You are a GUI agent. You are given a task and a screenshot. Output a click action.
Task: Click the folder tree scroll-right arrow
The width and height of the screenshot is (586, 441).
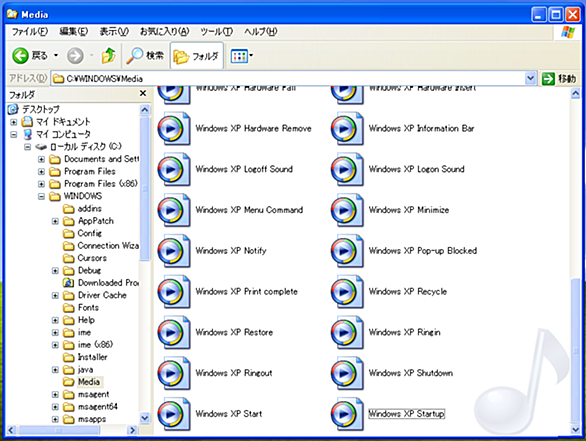click(132, 430)
